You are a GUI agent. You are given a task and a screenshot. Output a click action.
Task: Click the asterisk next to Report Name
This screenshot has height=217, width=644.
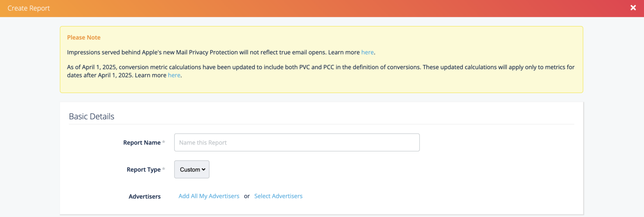[164, 142]
